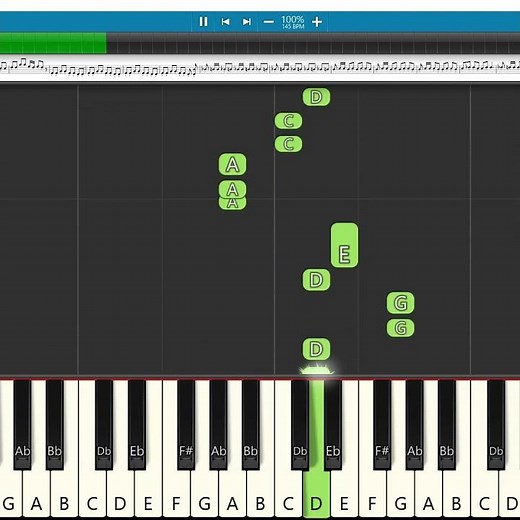This screenshot has height=520, width=520.
Task: Play the highlighted green D piano key
Action: [316, 493]
